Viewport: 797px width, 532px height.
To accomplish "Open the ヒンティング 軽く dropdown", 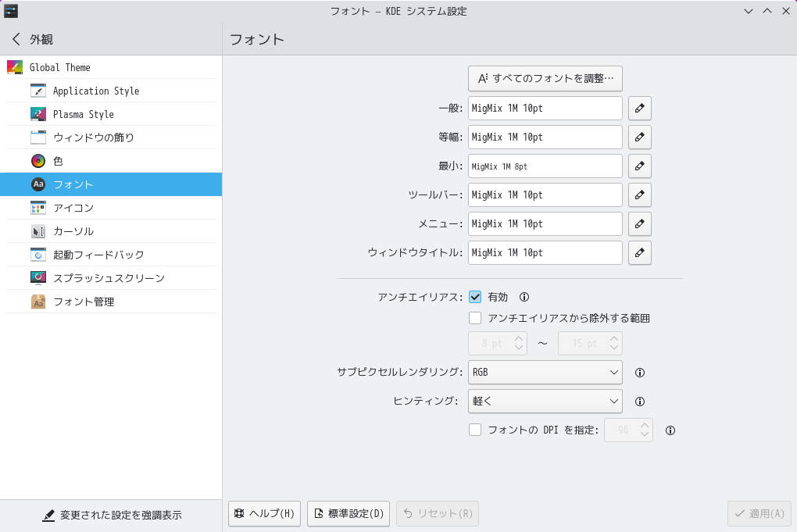I will [x=545, y=402].
